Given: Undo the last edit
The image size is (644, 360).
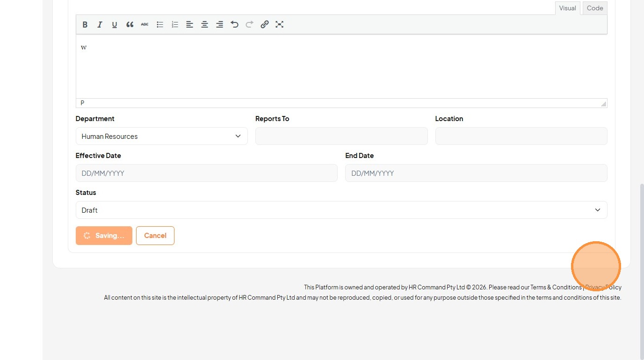Looking at the screenshot, I should (234, 25).
